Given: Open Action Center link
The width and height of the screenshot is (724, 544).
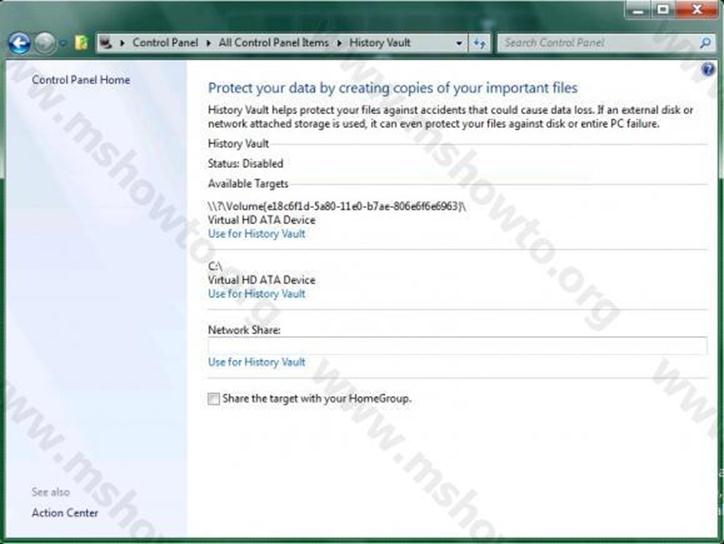Looking at the screenshot, I should [x=65, y=513].
